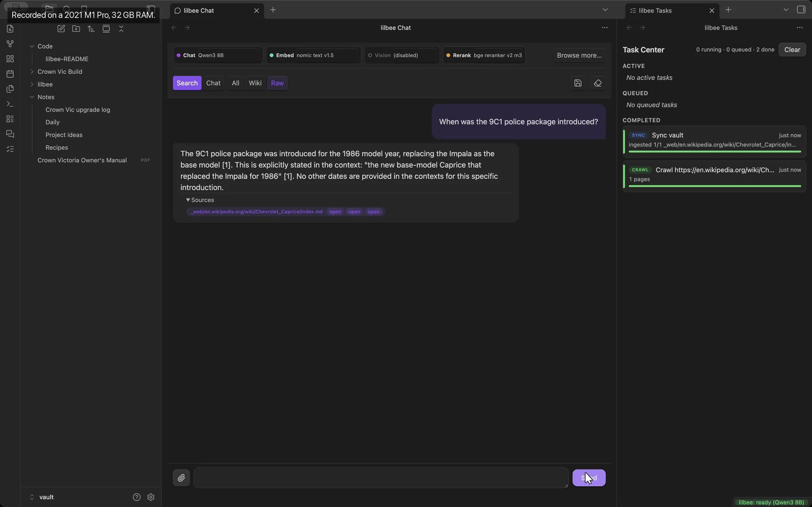Open tab list chevron for tasks pane
Image resolution: width=812 pixels, height=507 pixels.
point(786,10)
